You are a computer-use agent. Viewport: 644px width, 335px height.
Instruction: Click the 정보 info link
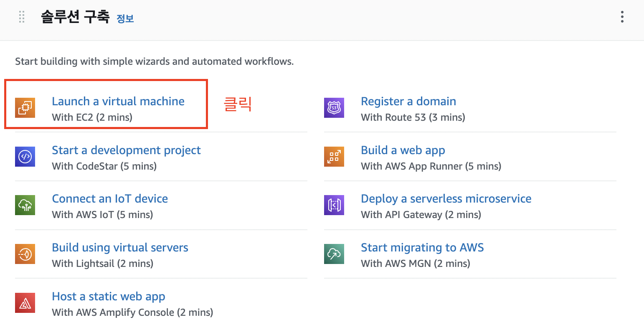[125, 18]
